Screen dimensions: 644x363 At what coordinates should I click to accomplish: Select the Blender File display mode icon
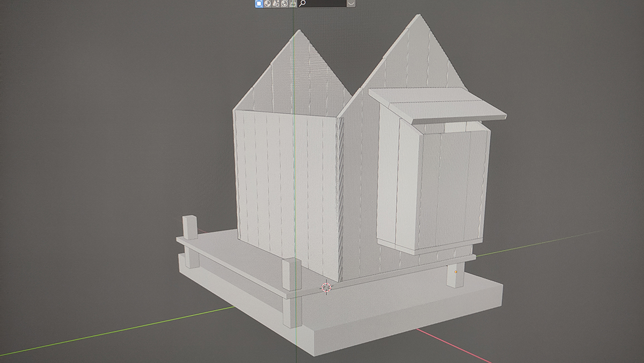[x=275, y=3]
